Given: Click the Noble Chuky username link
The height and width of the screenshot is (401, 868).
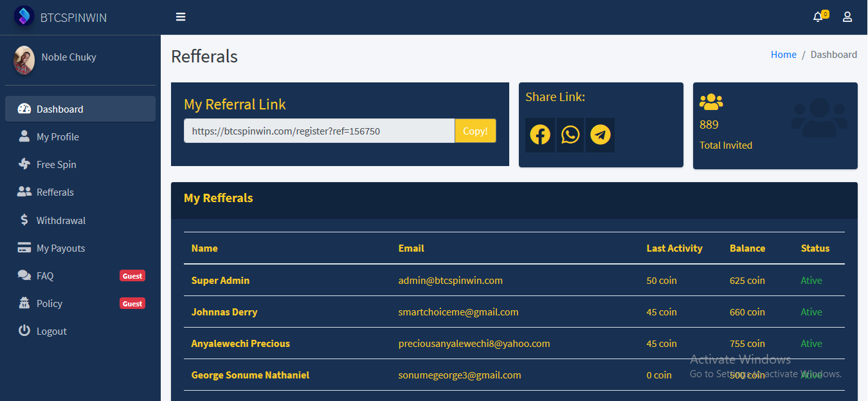Looking at the screenshot, I should pos(69,57).
